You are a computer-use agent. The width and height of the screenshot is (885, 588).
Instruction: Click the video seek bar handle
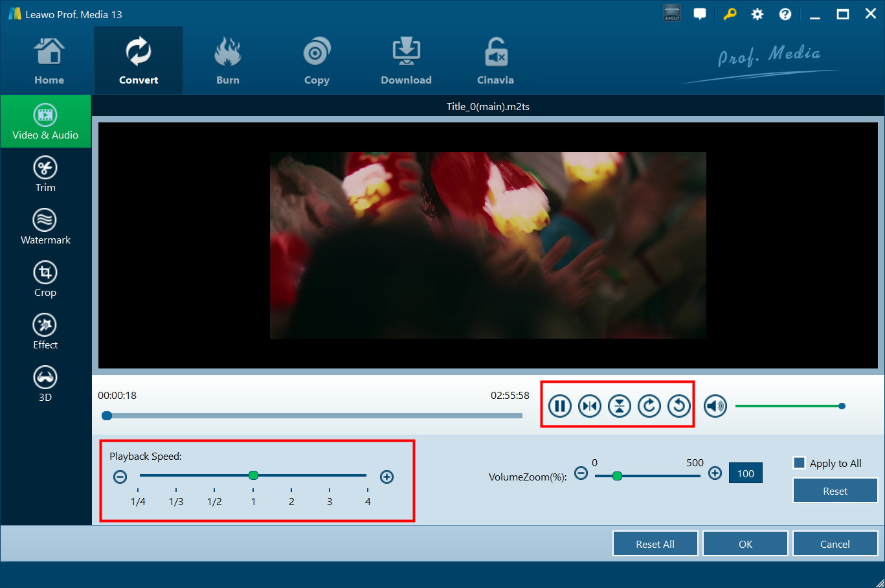point(107,416)
